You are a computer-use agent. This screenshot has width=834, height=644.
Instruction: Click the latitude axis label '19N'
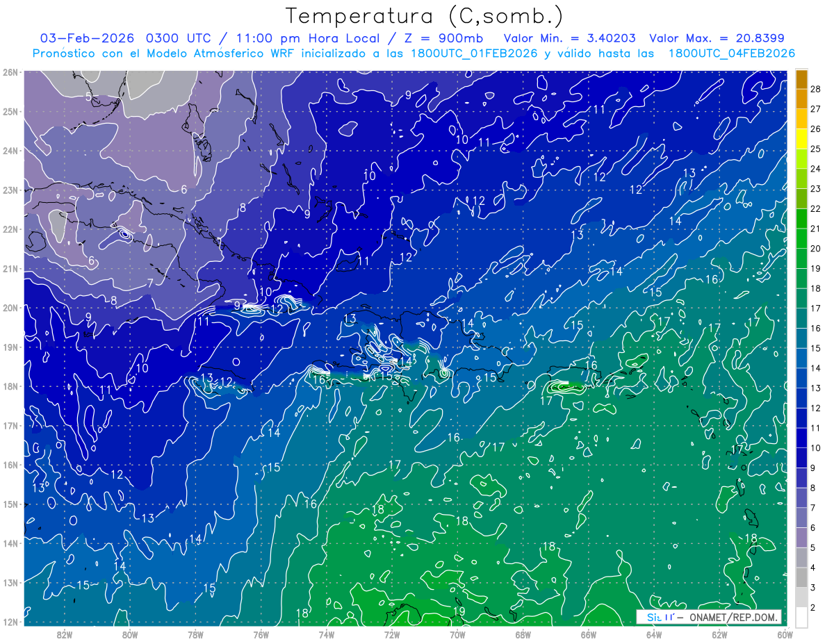10,347
